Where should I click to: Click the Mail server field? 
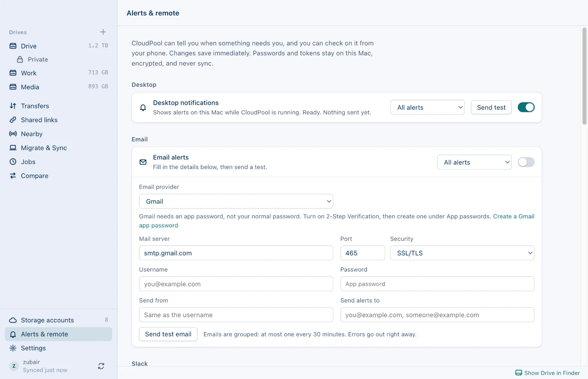click(236, 253)
